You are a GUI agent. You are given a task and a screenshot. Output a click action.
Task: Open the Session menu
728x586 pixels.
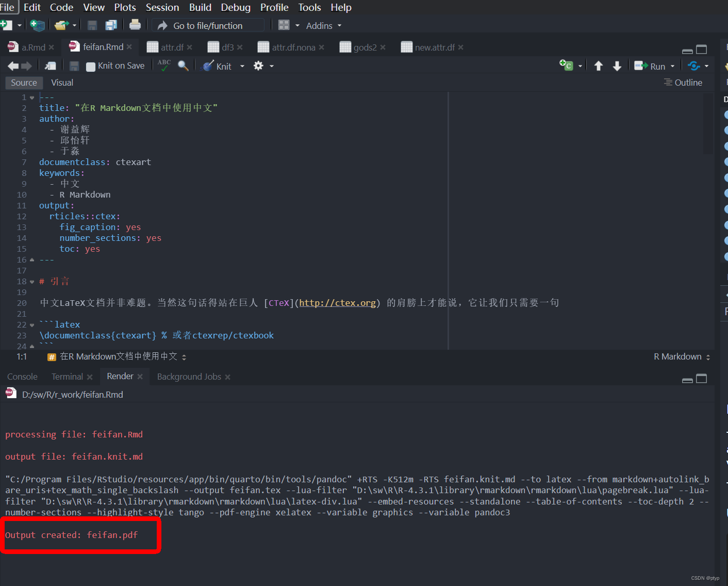point(162,7)
